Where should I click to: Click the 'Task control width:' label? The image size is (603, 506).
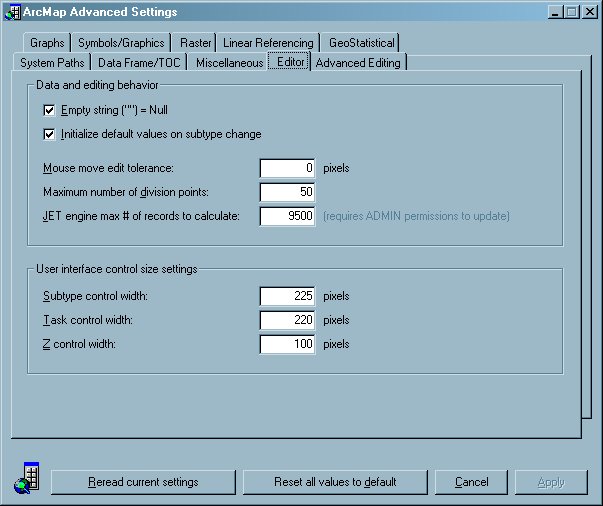pyautogui.click(x=88, y=320)
